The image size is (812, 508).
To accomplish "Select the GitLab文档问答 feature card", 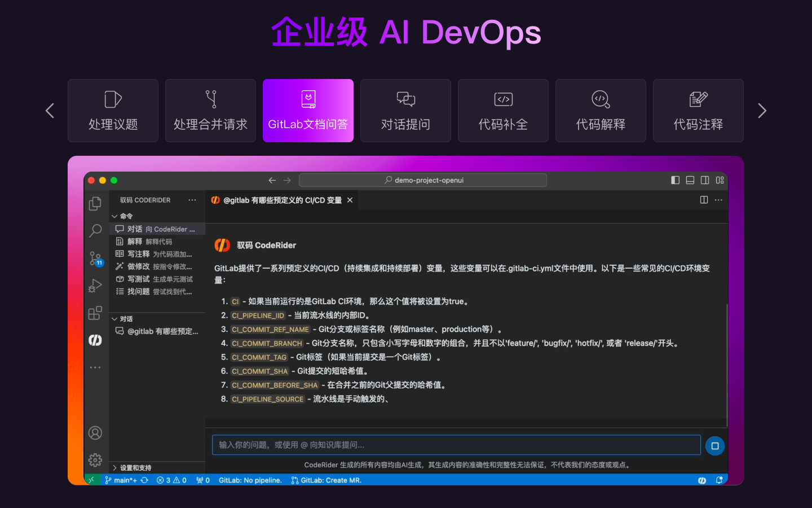I will [308, 111].
